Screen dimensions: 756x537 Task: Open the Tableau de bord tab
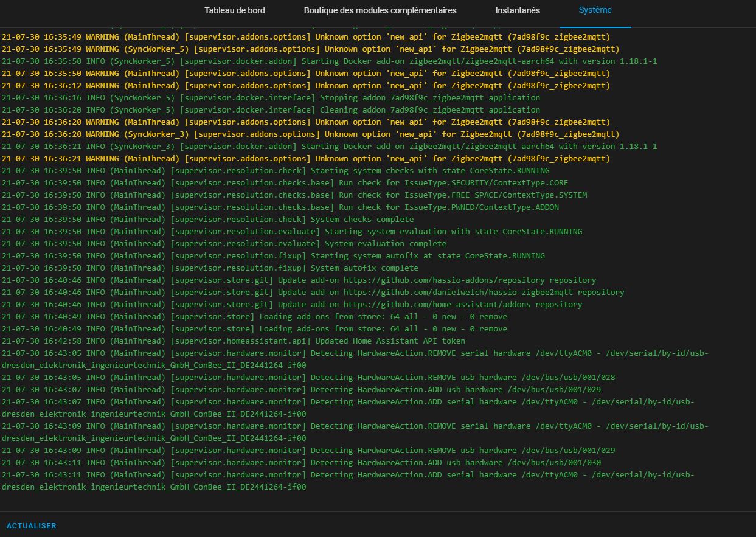234,10
